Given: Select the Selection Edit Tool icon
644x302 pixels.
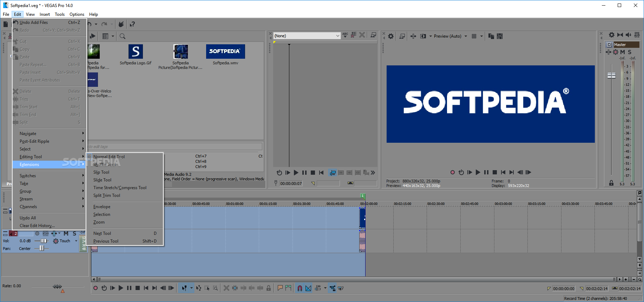Looking at the screenshot, I should pos(207,288).
